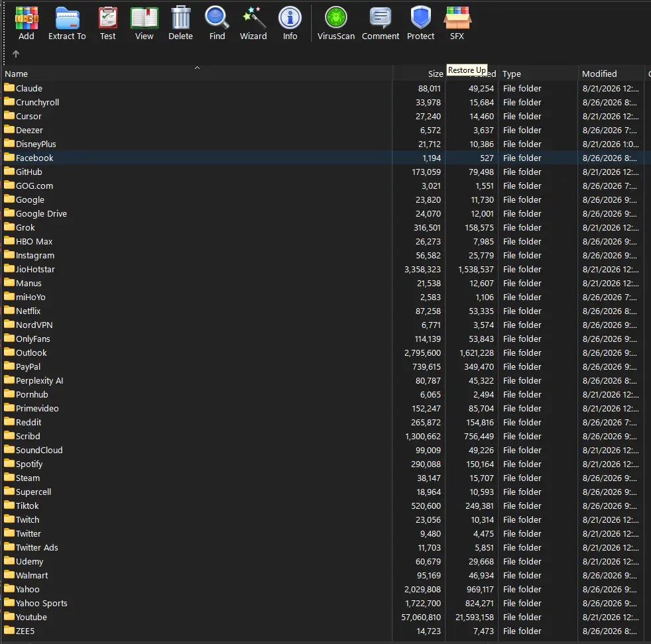Sort by the Size column header
The image size is (651, 644).
(x=419, y=74)
